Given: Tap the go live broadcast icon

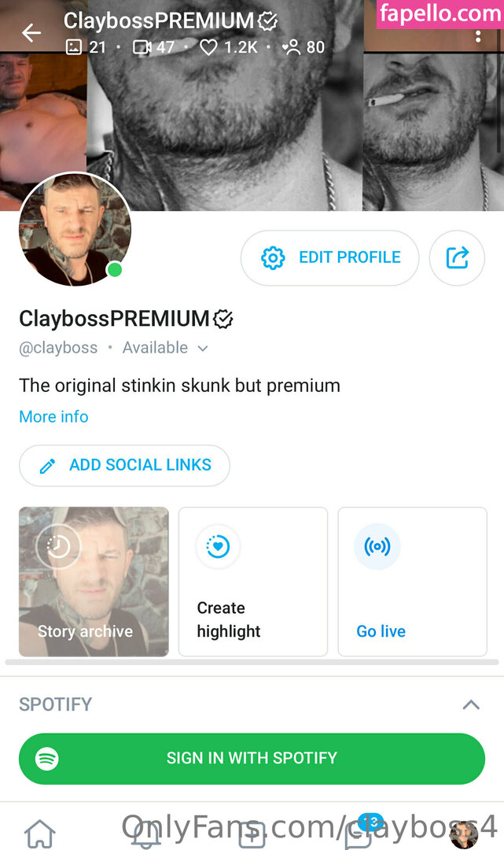Looking at the screenshot, I should [x=377, y=546].
